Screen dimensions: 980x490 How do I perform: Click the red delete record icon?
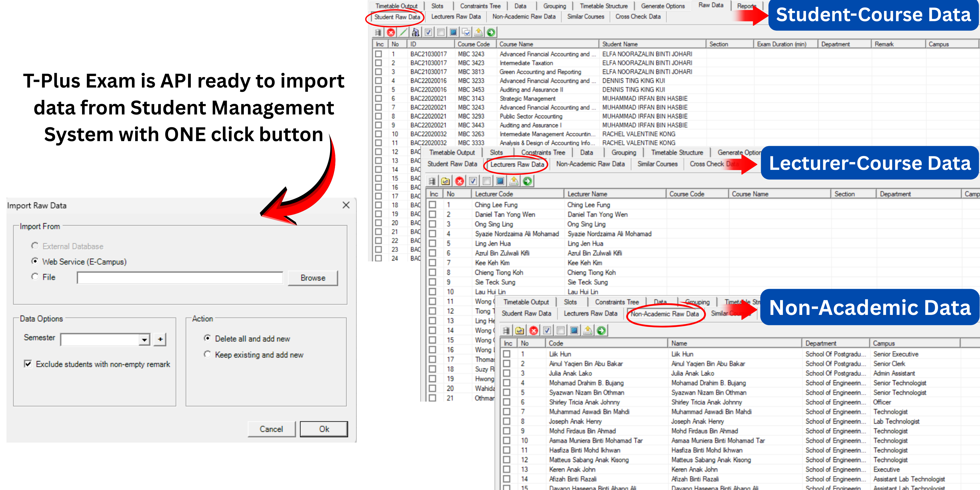pos(391,32)
